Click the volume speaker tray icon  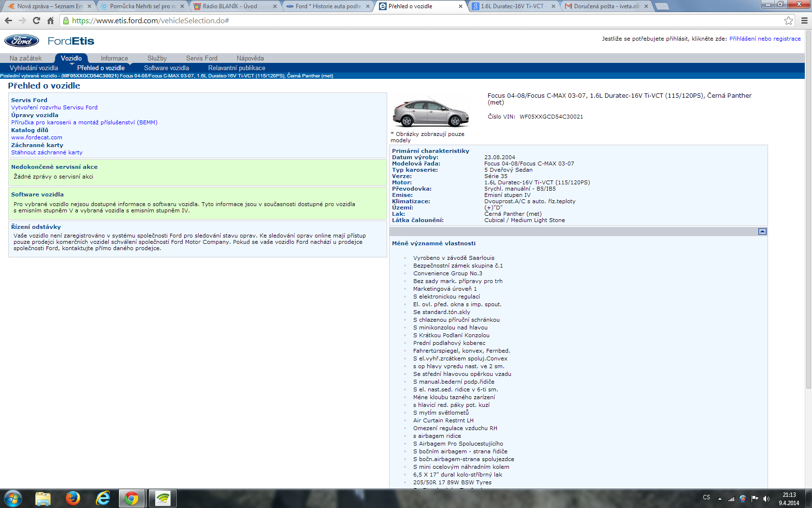click(766, 498)
